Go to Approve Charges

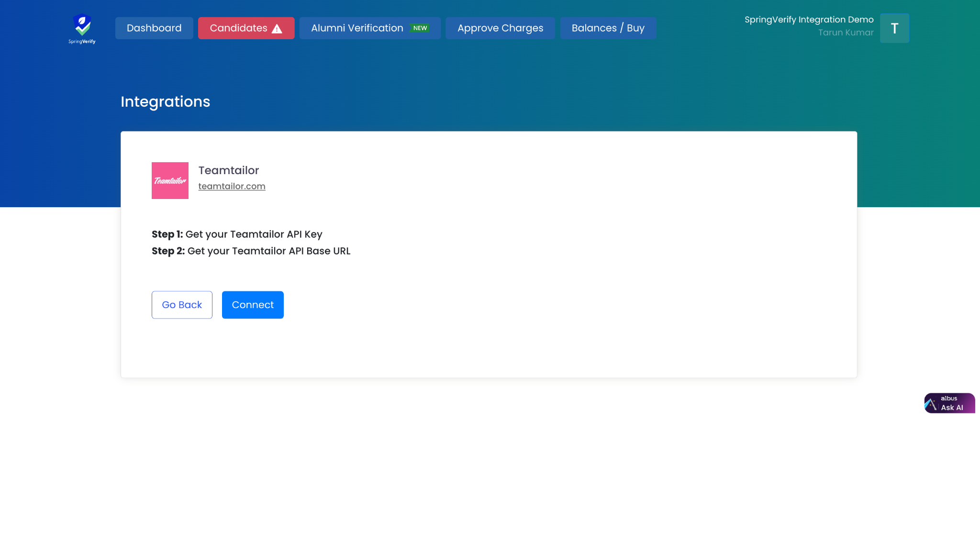click(500, 28)
